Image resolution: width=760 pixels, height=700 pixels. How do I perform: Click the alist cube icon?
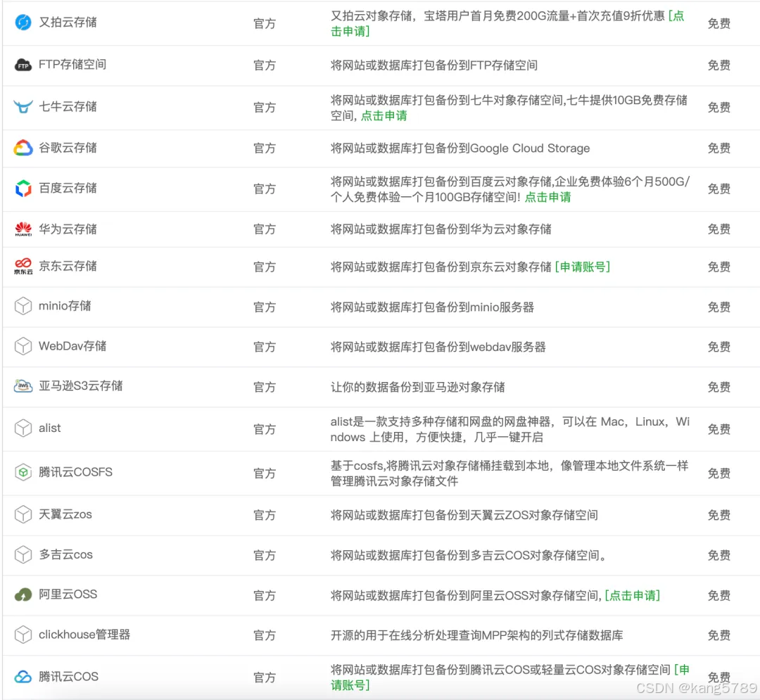23,428
